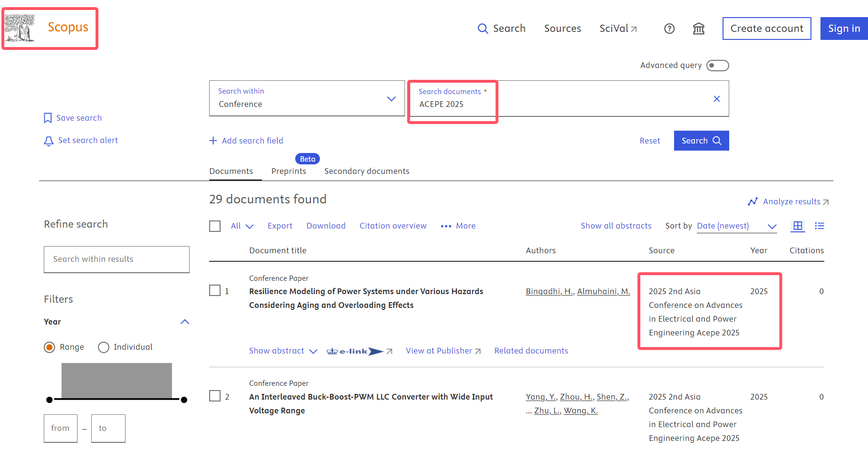Open author Binqadhi, H. profile

click(x=550, y=292)
